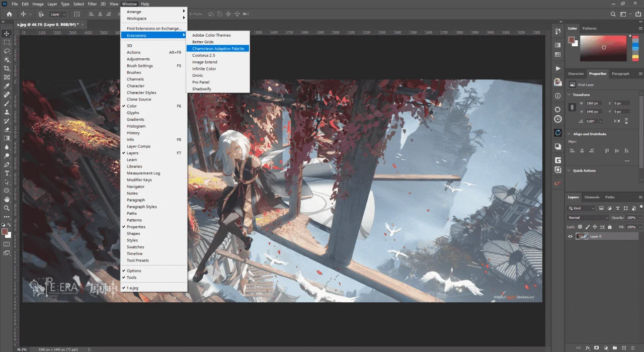Select the Brush tool
Image resolution: width=644 pixels, height=352 pixels.
point(7,104)
